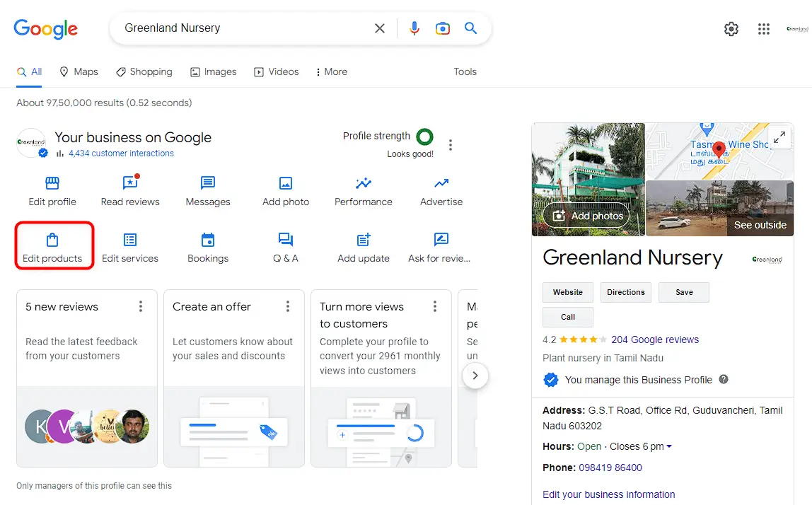Expand the More search options
This screenshot has height=505, width=812.
tap(332, 72)
